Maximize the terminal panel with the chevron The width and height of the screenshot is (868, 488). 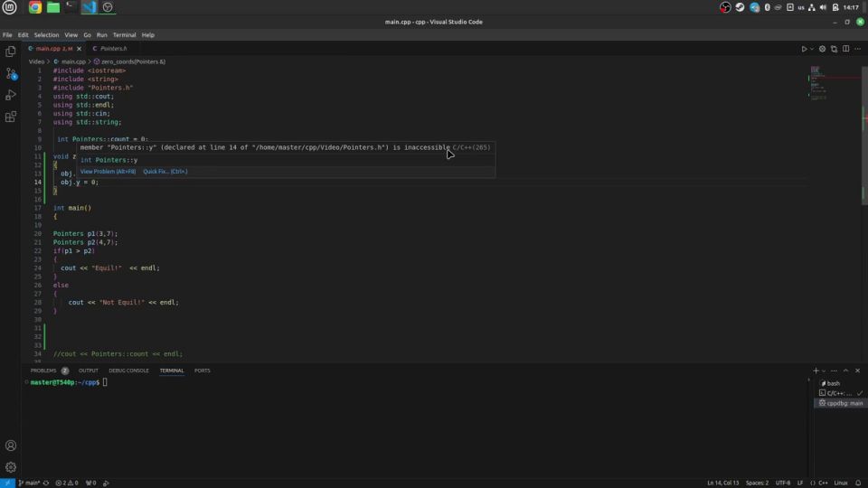pyautogui.click(x=845, y=371)
